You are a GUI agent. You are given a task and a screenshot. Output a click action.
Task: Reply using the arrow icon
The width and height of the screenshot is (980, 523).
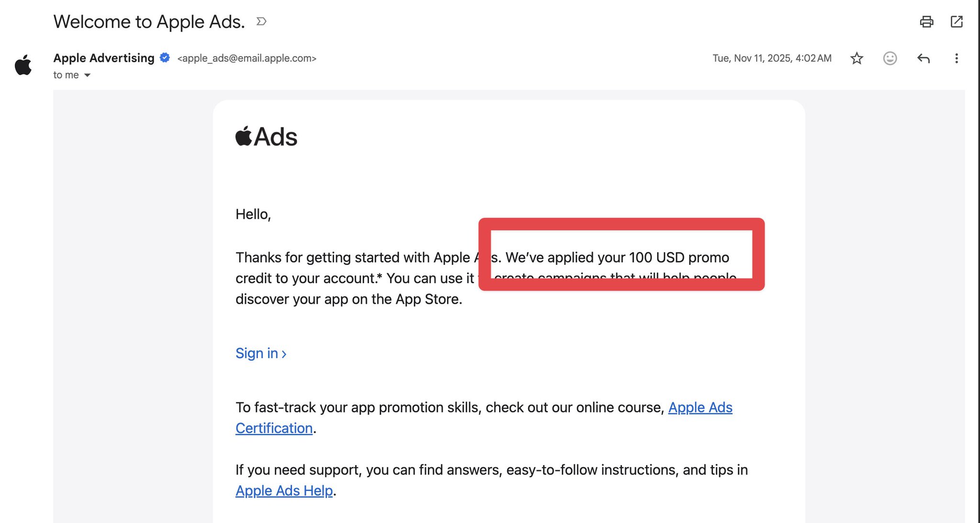pyautogui.click(x=924, y=58)
